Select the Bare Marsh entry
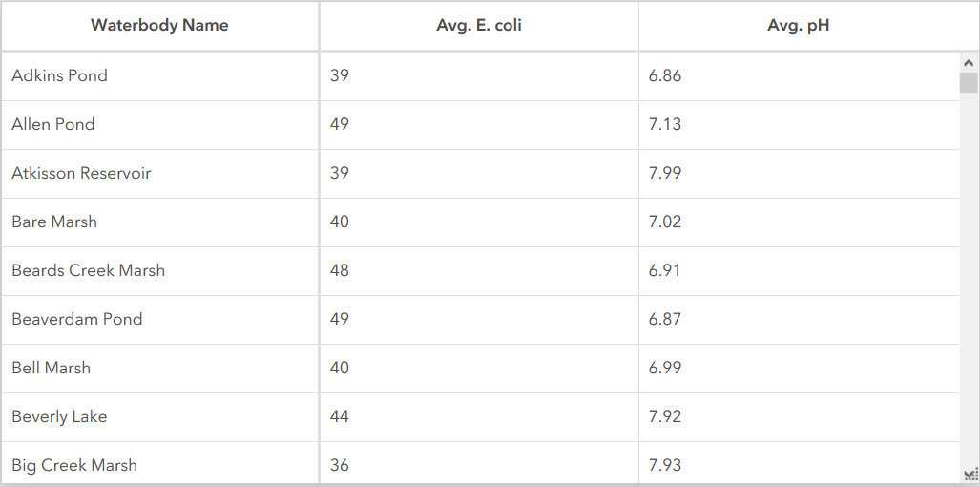Image resolution: width=980 pixels, height=487 pixels. pyautogui.click(x=54, y=222)
